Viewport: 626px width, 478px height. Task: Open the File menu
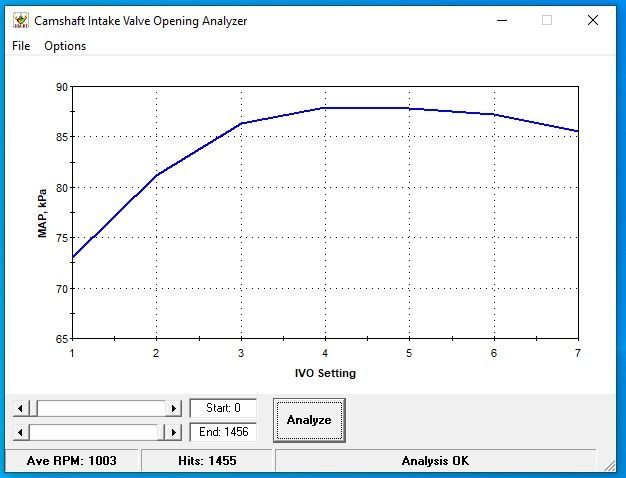(x=21, y=46)
